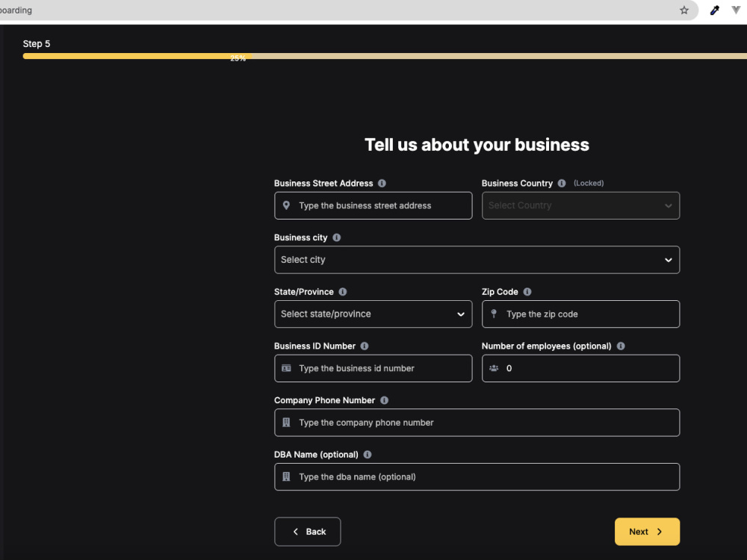The image size is (747, 560).
Task: Click the 'Tell us about your business' heading
Action: tap(477, 145)
